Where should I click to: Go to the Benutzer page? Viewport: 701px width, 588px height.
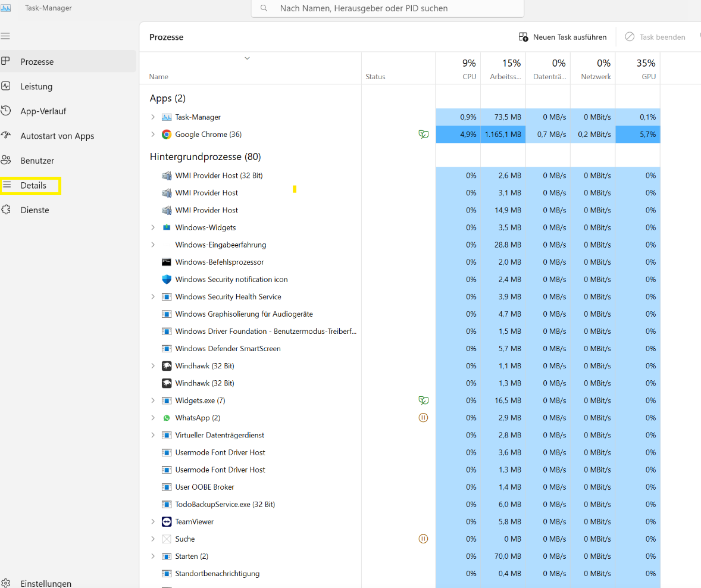click(68, 161)
